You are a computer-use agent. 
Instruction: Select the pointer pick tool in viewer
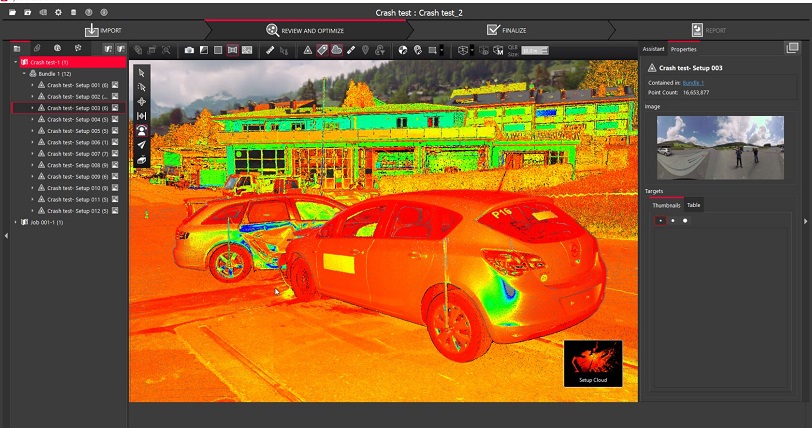pyautogui.click(x=141, y=73)
